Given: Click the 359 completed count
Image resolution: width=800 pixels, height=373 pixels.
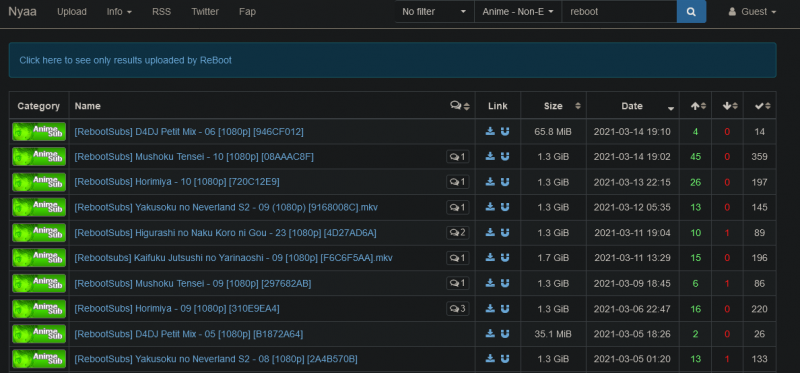Looking at the screenshot, I should click(759, 157).
